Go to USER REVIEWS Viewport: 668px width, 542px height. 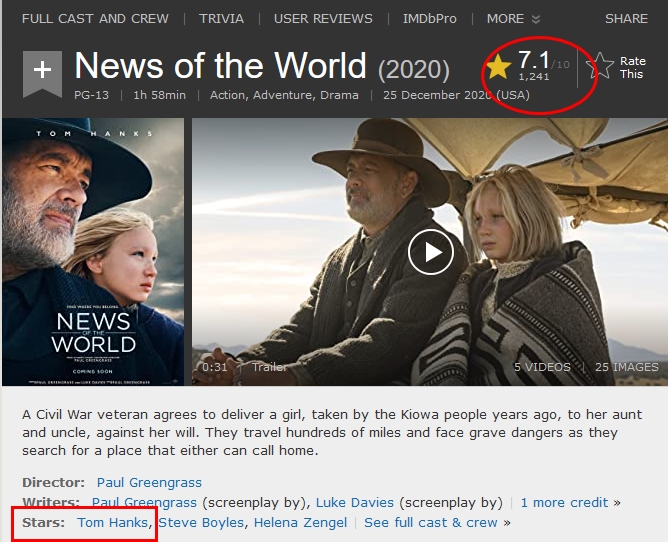[x=323, y=18]
